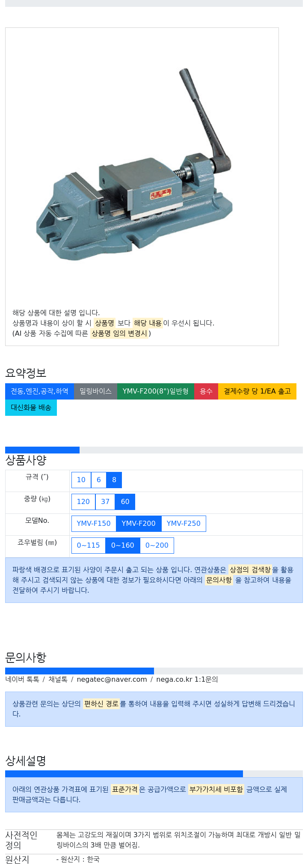
Task: Open the YMV-F200(8")일반형 green tag
Action: [155, 391]
